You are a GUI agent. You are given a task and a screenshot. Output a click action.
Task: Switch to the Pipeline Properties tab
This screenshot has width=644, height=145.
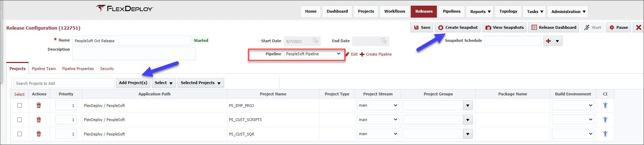point(78,69)
